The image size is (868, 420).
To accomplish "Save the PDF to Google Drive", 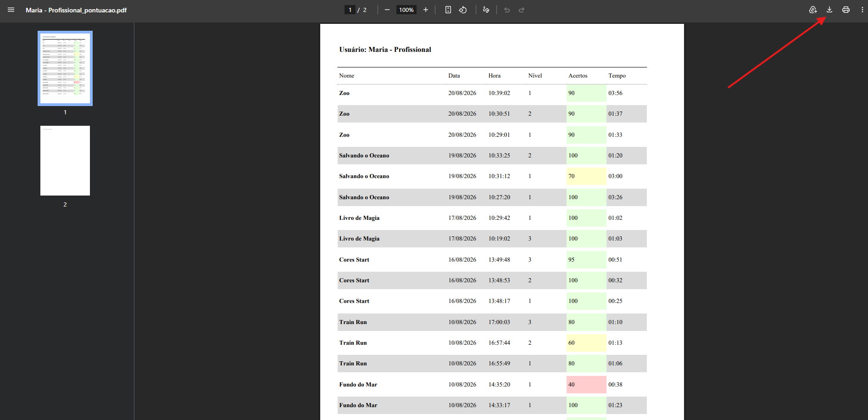I will tap(813, 10).
